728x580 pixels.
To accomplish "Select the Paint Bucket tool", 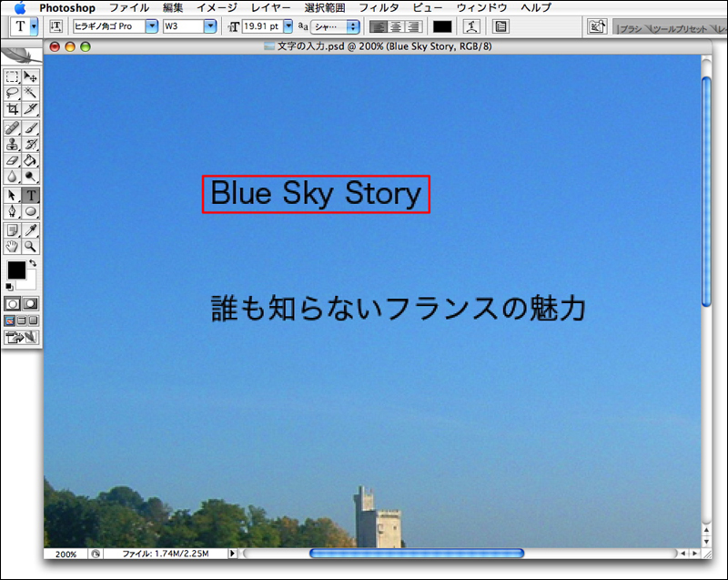I will pos(30,160).
